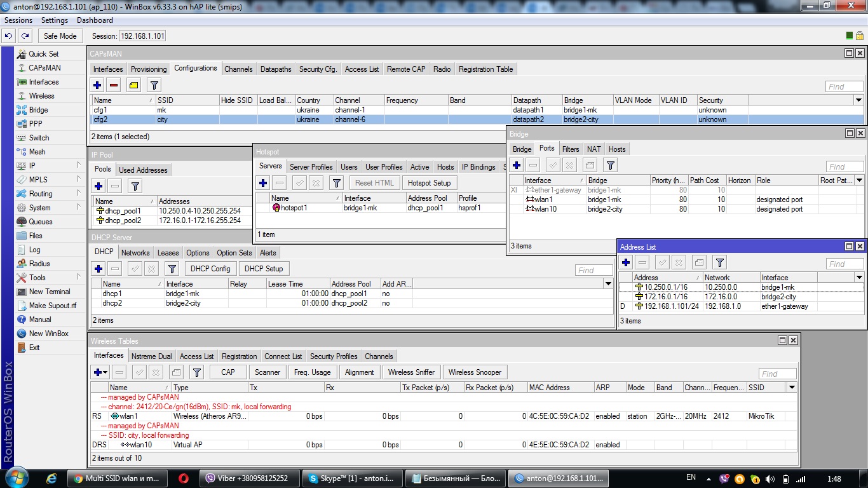
Task: Switch to the Registration Table tab
Action: point(485,69)
